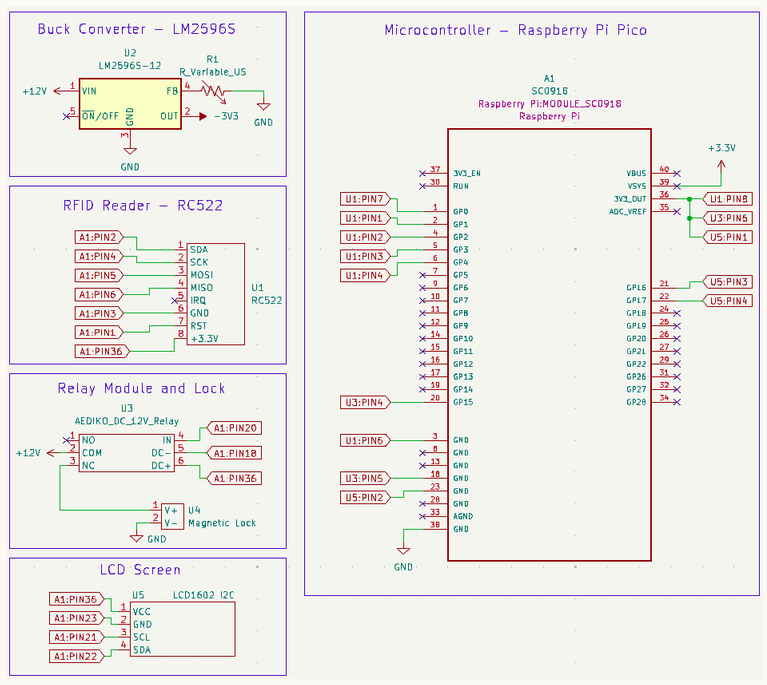
Task: Click the GND symbol below U2 pin 3
Action: click(130, 151)
